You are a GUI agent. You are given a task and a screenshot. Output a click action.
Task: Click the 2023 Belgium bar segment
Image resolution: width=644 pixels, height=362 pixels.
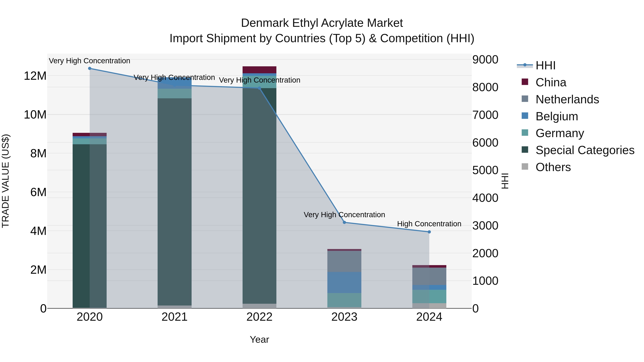coord(345,283)
